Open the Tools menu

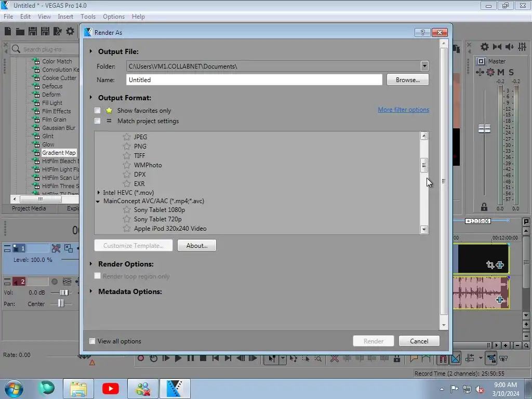(88, 16)
